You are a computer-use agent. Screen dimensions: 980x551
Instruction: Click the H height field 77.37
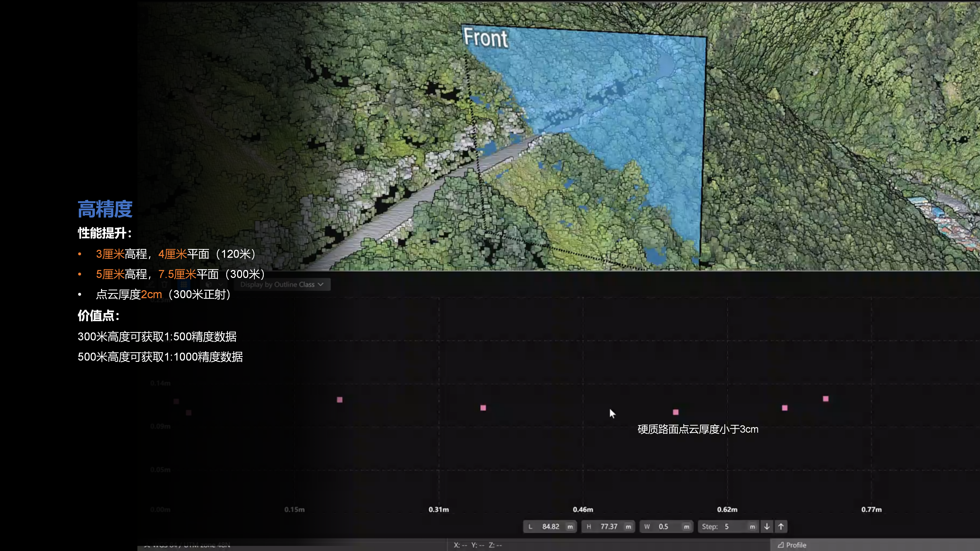coord(609,527)
